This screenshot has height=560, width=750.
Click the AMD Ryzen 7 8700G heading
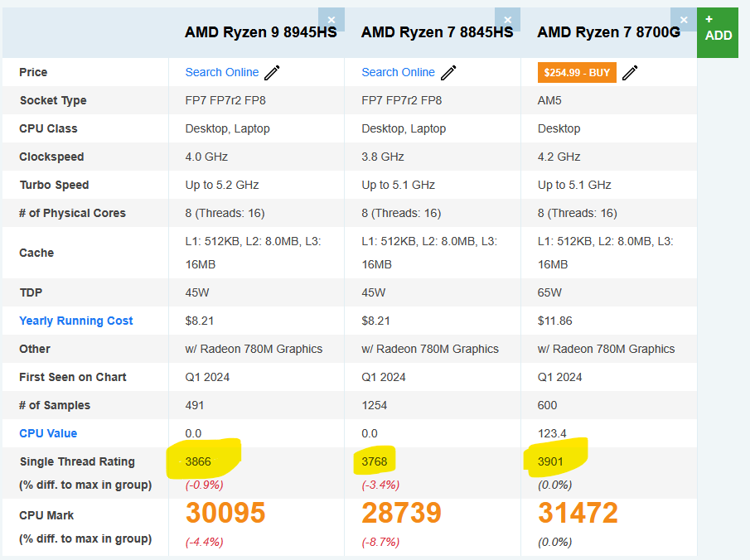tap(608, 32)
